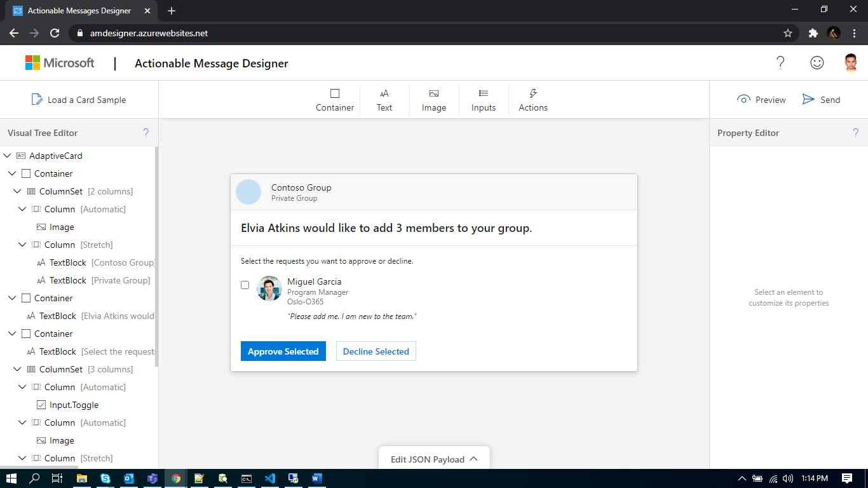Select the Input.Toggle item in the tree
868x488 pixels.
pos(72,404)
